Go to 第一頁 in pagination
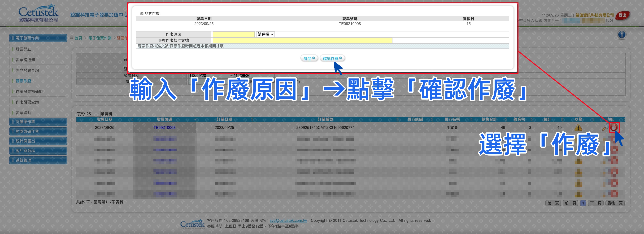Viewport: 644px width, 234px height. 553,203
